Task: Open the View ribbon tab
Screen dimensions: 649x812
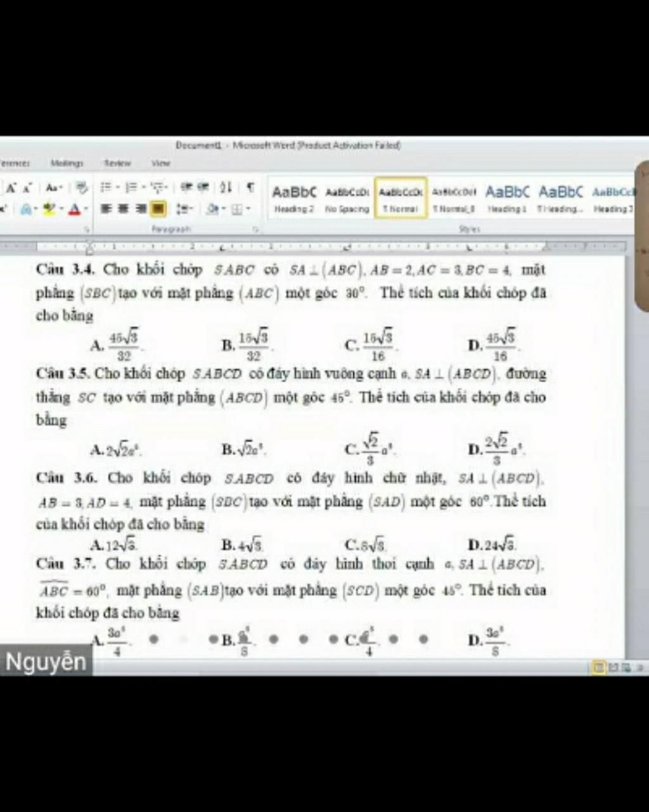Action: click(161, 163)
